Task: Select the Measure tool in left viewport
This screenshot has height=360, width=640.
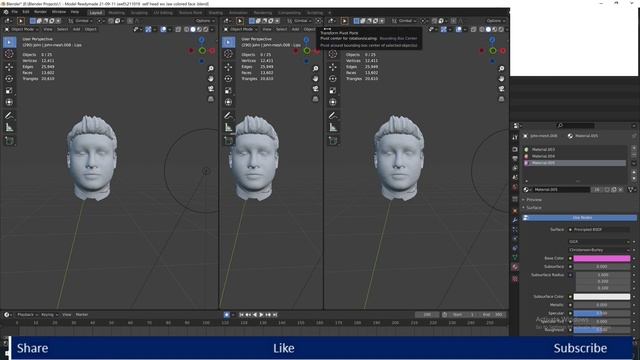Action: click(9, 128)
